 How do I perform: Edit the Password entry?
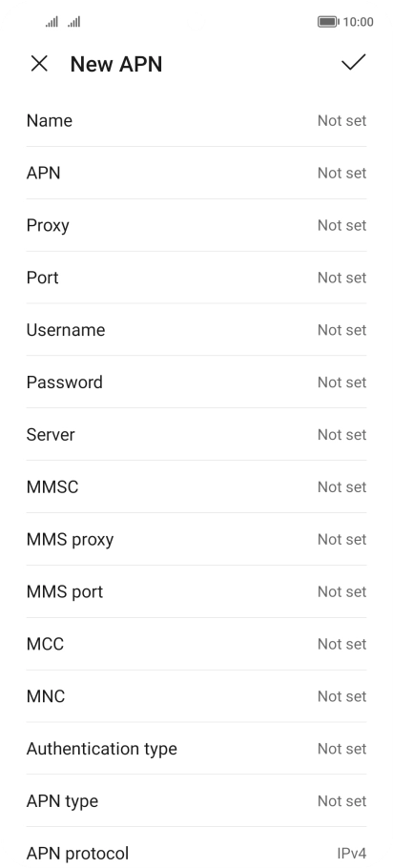(x=196, y=382)
